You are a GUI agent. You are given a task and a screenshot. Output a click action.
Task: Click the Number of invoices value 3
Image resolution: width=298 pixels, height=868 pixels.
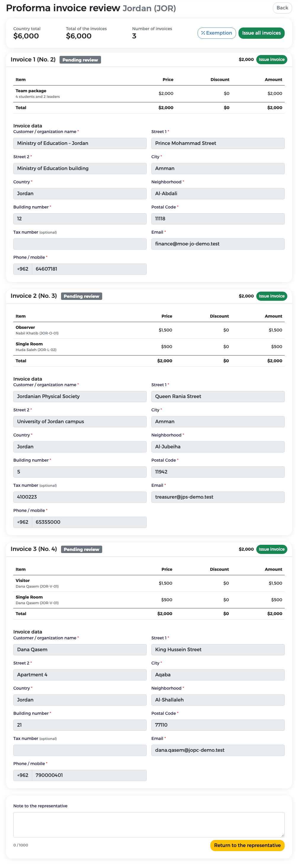(134, 36)
